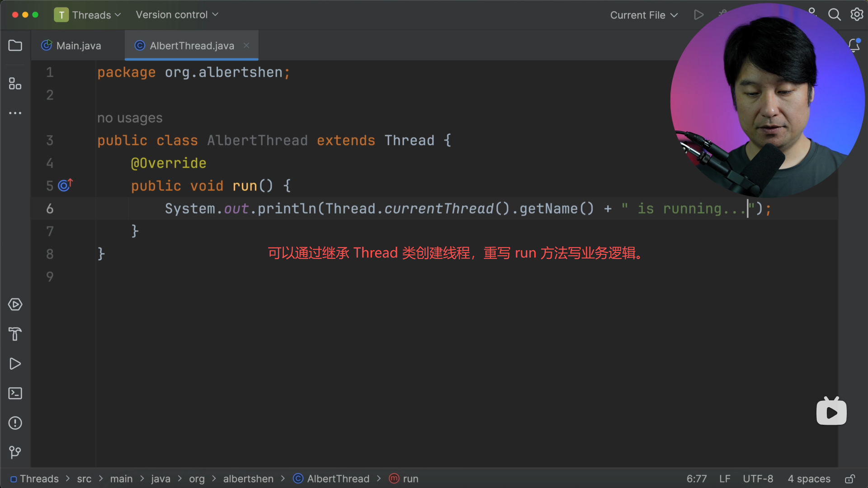Open the Project folder tool window
The height and width of the screenshot is (488, 868).
coord(15,46)
